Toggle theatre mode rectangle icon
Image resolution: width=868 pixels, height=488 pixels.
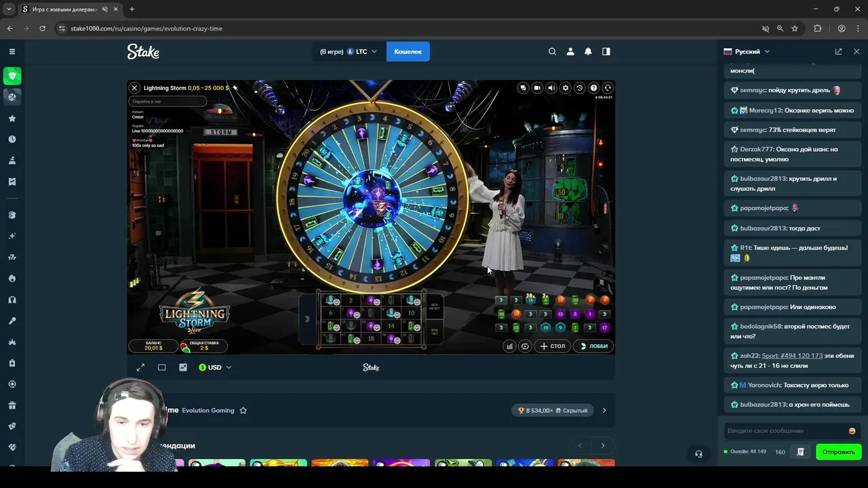point(161,367)
